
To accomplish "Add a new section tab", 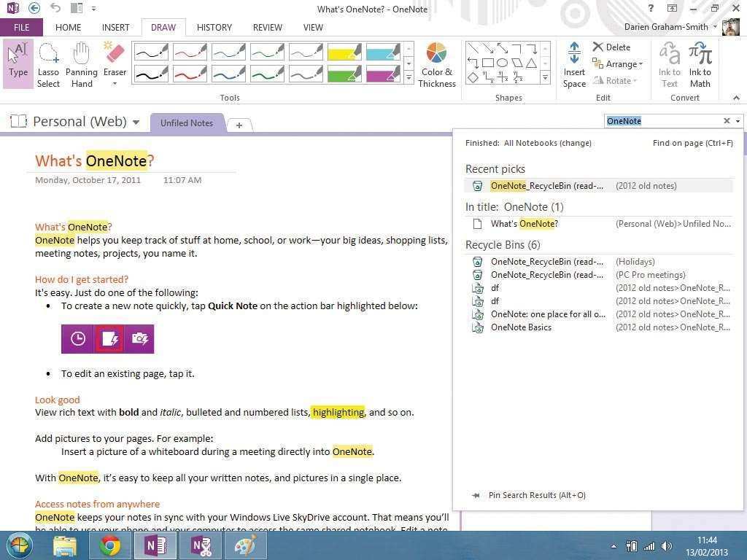I will pos(239,125).
